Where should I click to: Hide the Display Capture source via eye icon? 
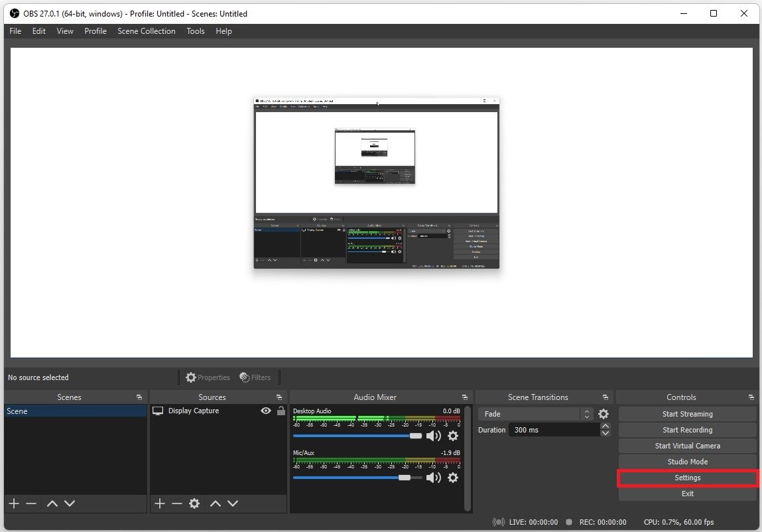coord(266,411)
